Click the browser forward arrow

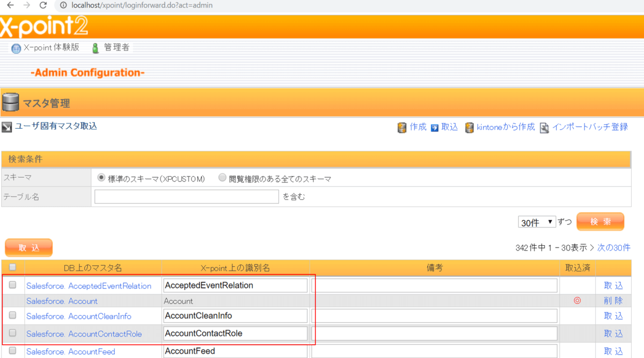click(26, 5)
